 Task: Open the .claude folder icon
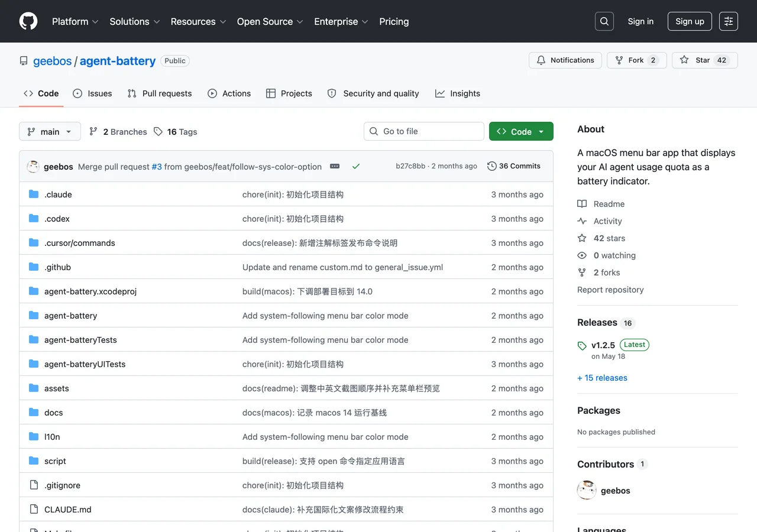pos(34,194)
